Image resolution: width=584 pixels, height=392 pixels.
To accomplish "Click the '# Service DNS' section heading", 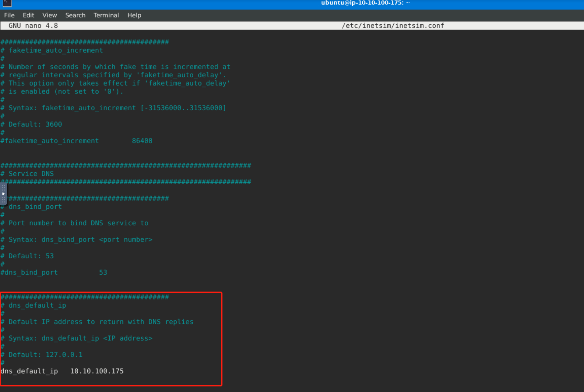I will 27,174.
